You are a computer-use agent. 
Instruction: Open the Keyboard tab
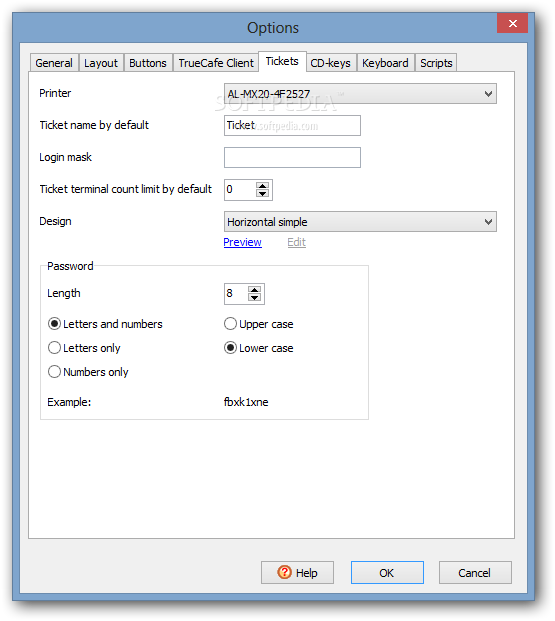click(385, 63)
